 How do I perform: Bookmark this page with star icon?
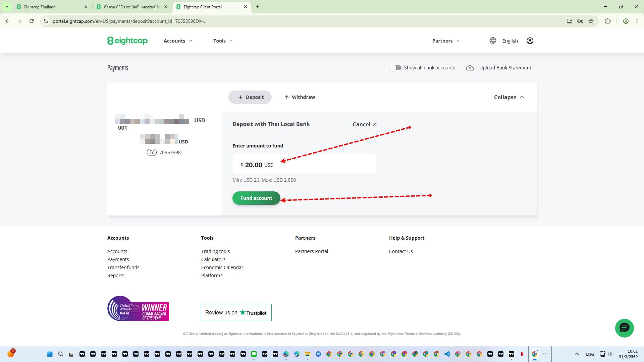click(591, 21)
